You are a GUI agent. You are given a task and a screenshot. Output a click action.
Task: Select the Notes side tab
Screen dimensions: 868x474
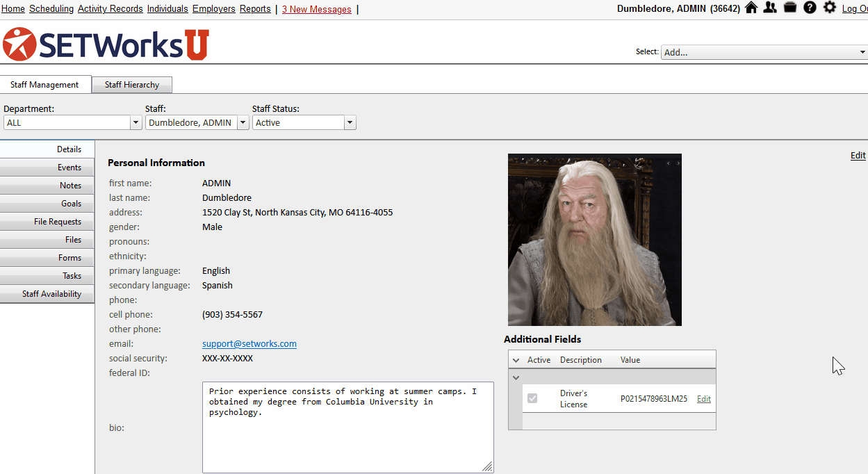tap(47, 186)
